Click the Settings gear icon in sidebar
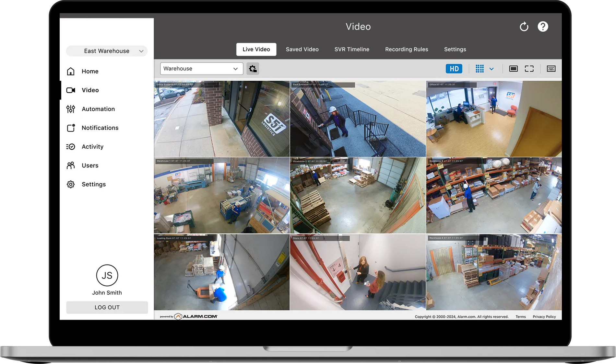This screenshot has height=364, width=616. click(71, 184)
